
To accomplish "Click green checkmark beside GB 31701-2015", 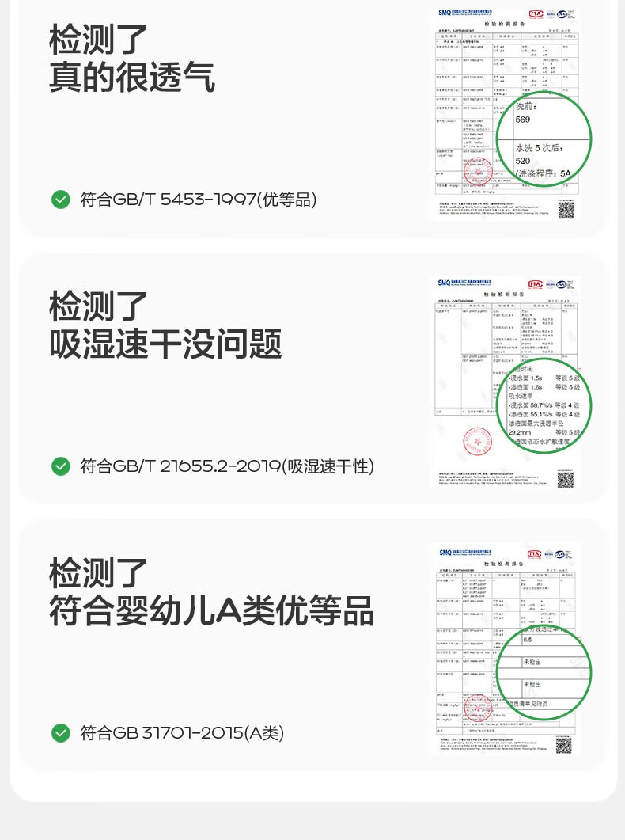I will click(x=61, y=733).
